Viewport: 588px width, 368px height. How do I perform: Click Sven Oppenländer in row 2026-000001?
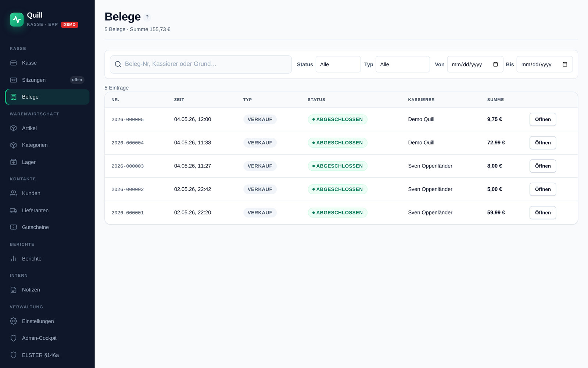click(430, 213)
